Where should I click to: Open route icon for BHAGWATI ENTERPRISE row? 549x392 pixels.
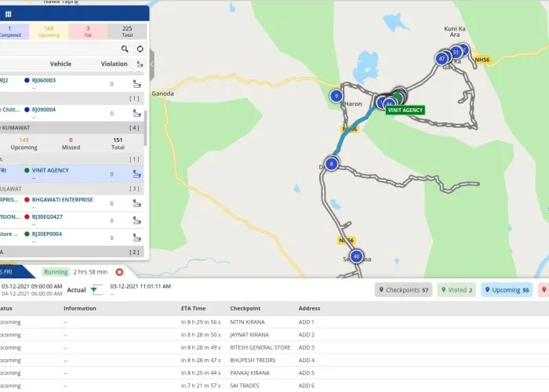[137, 203]
